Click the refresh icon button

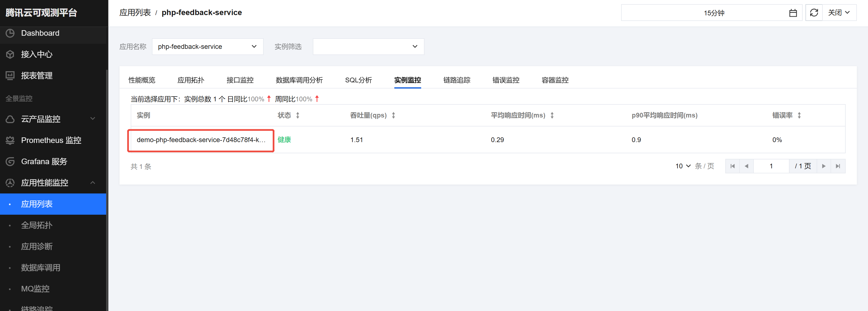click(814, 13)
